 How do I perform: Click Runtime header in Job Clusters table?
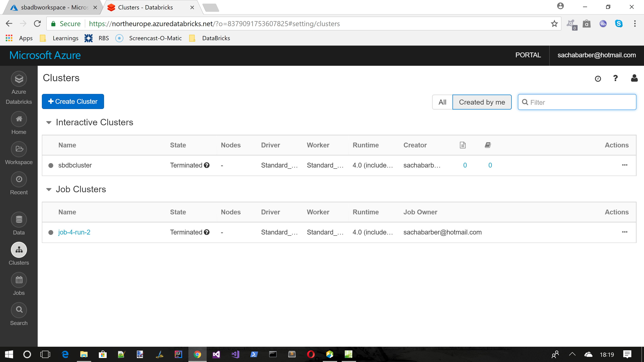pos(365,212)
